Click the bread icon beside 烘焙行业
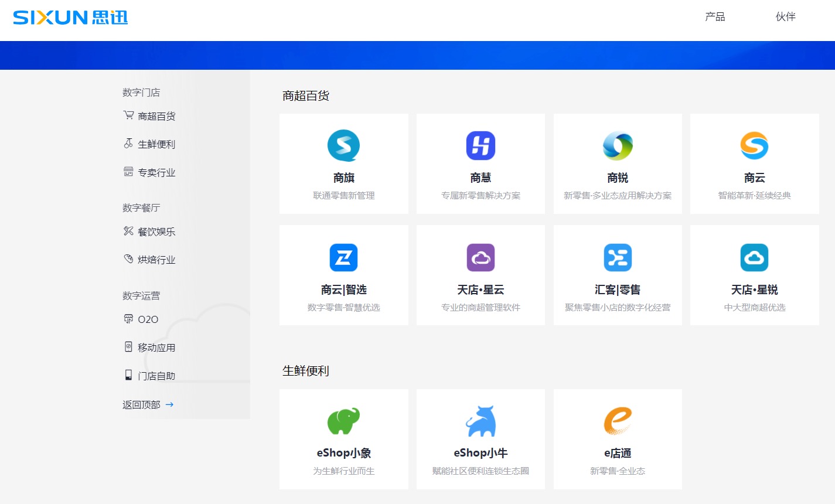This screenshot has width=835, height=504. (x=128, y=259)
